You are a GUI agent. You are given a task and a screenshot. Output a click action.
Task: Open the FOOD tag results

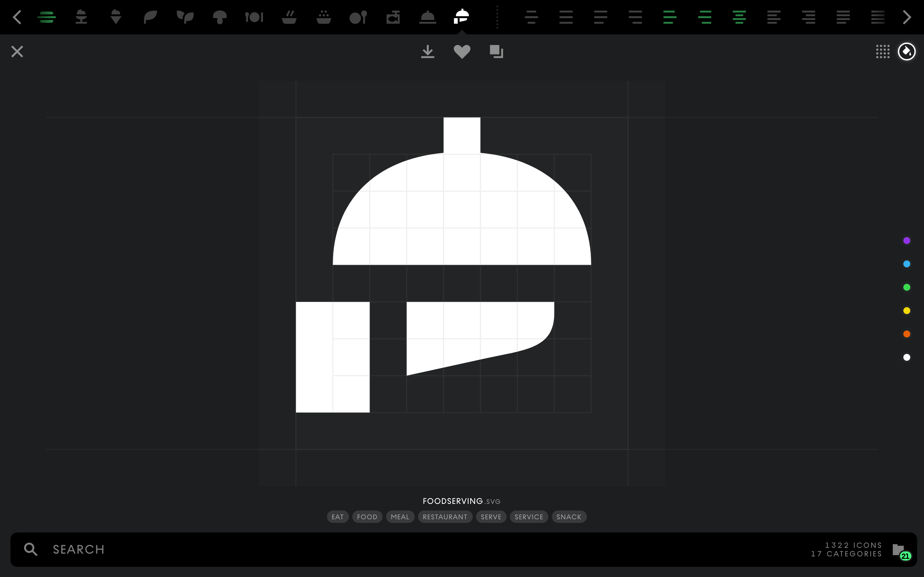367,517
